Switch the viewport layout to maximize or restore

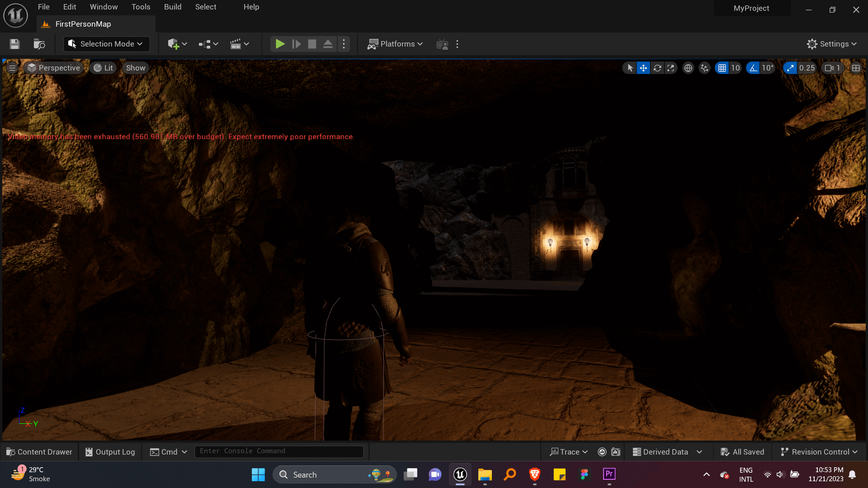tap(856, 68)
